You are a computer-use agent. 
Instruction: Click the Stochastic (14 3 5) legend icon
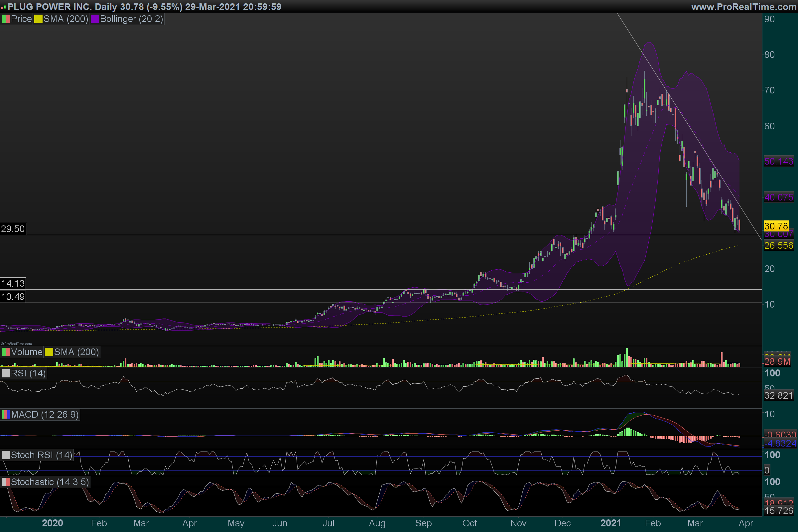click(x=6, y=482)
